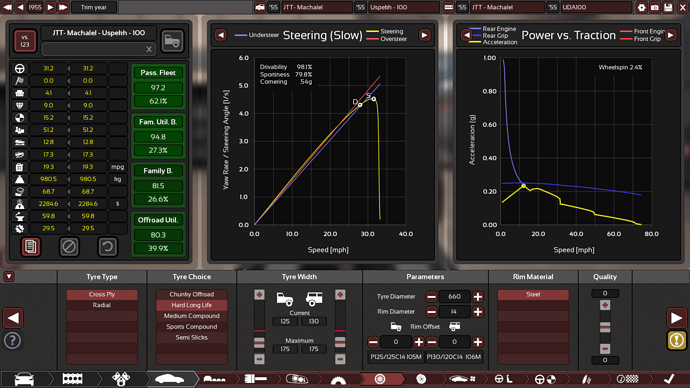Rewind year with double-left arrow
This screenshot has height=388, width=690.
click(x=7, y=7)
